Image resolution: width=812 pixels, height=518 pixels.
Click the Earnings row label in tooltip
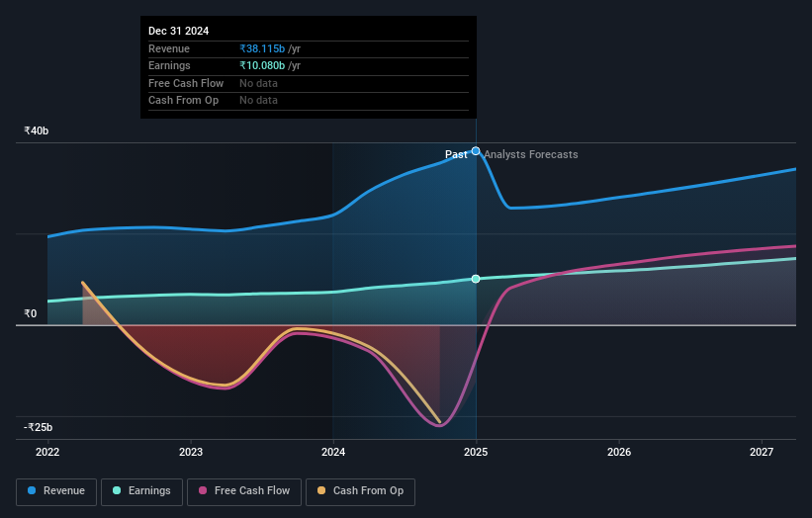[x=169, y=65]
